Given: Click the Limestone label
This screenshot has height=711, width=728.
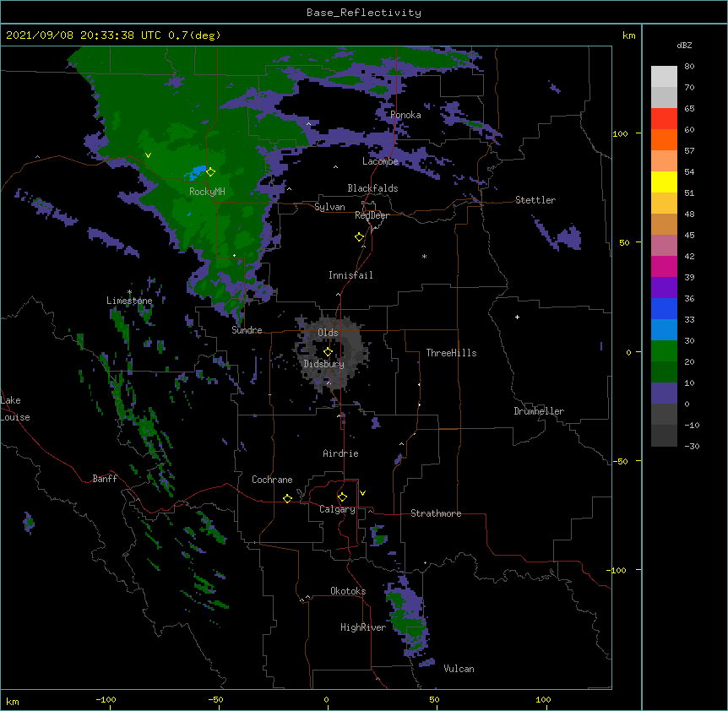Looking at the screenshot, I should click(x=129, y=301).
